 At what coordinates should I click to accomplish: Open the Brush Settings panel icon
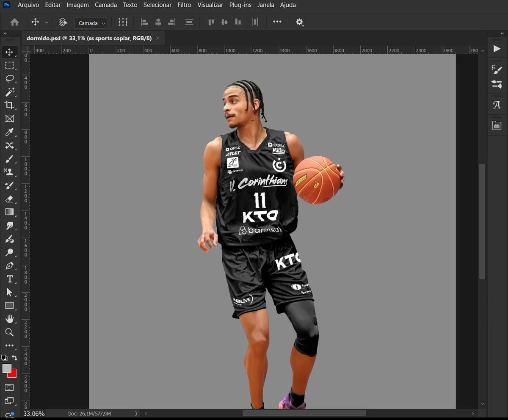497,70
